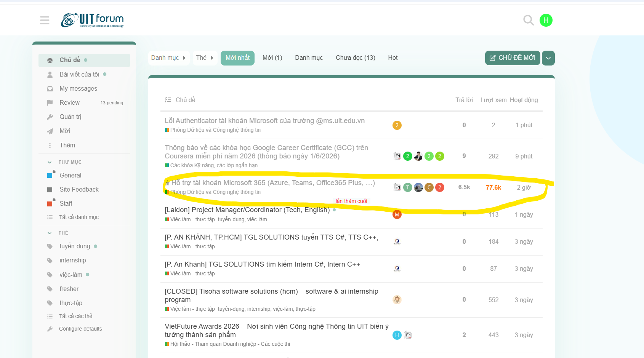Create a new topic with CHỦ ĐỀ MỚI

coord(513,58)
